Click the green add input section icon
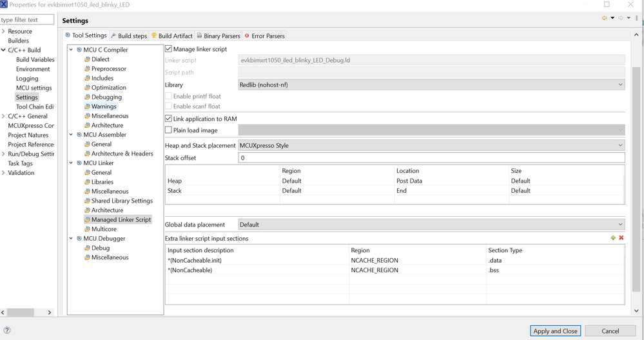 (613, 238)
